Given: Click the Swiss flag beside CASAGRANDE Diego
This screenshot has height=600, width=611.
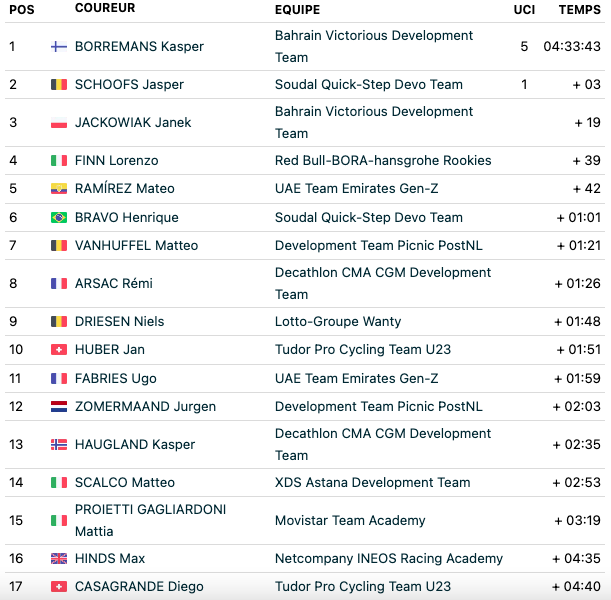Looking at the screenshot, I should tap(59, 586).
